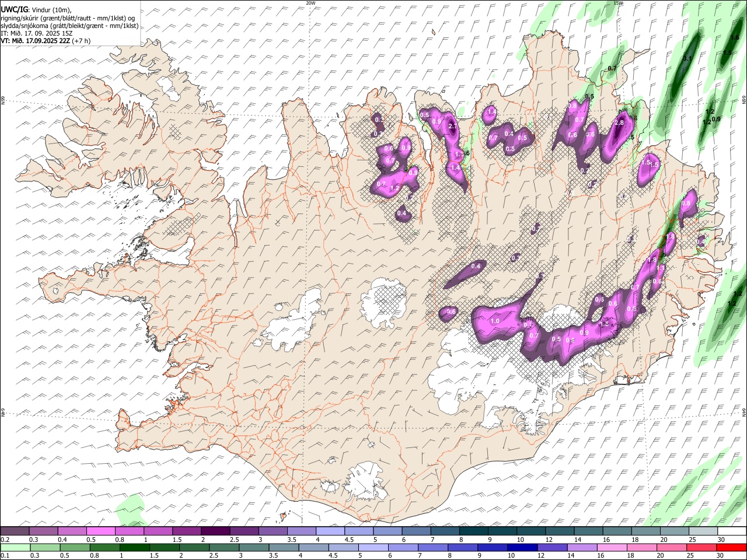Viewport: 747px width, 560px height.
Task: Pick the 7 medium blue swatch in the lower legend
Action: point(433,547)
